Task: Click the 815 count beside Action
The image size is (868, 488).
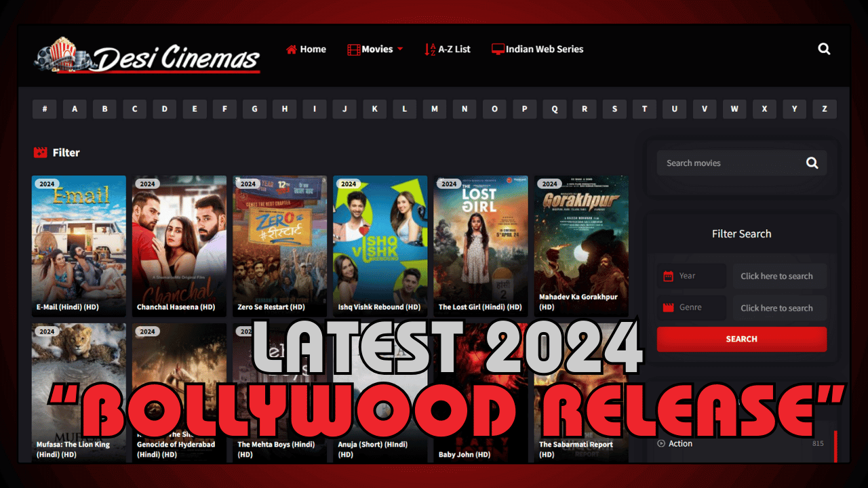Action: click(x=818, y=443)
